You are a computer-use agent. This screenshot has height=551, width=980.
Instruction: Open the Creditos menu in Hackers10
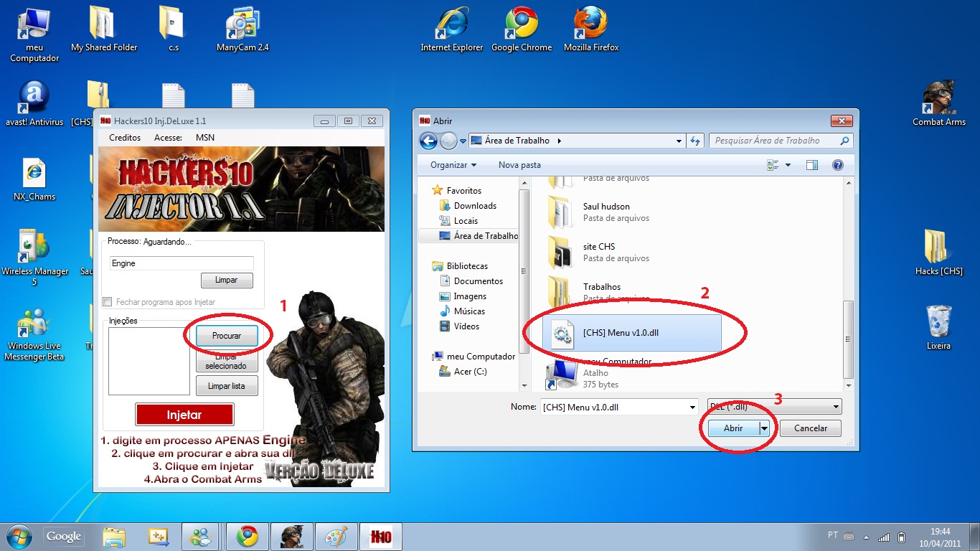[x=125, y=138]
